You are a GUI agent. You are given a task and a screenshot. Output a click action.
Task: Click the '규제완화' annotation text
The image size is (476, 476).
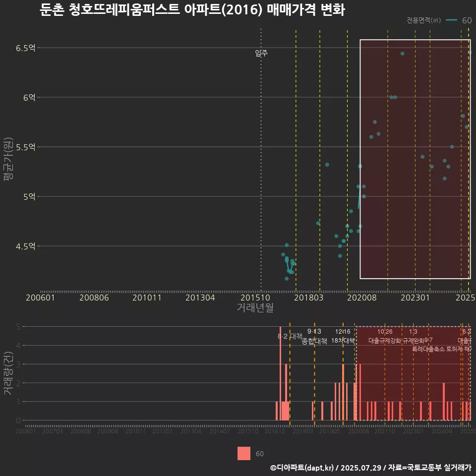(413, 341)
